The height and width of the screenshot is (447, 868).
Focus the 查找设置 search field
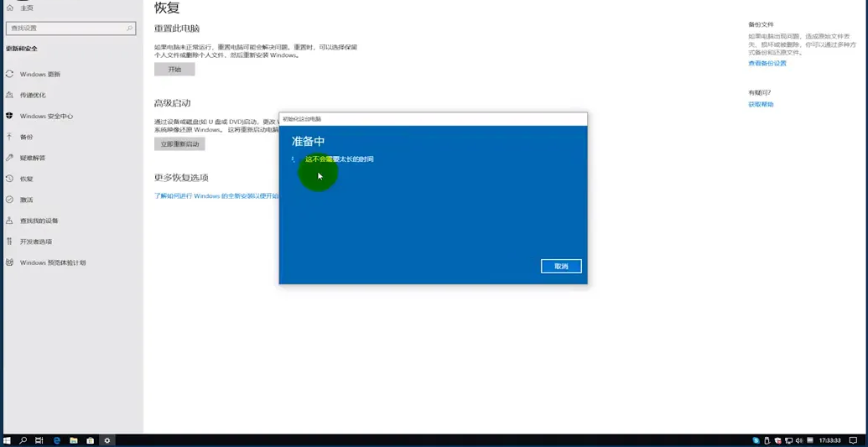pyautogui.click(x=70, y=28)
